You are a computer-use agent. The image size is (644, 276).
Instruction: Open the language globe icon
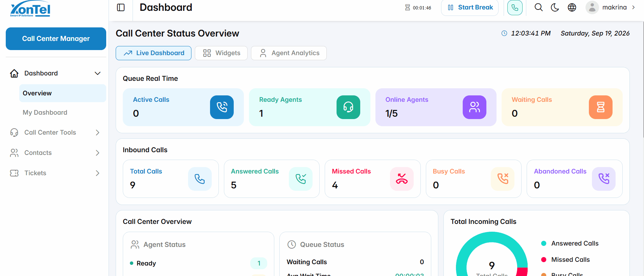572,7
